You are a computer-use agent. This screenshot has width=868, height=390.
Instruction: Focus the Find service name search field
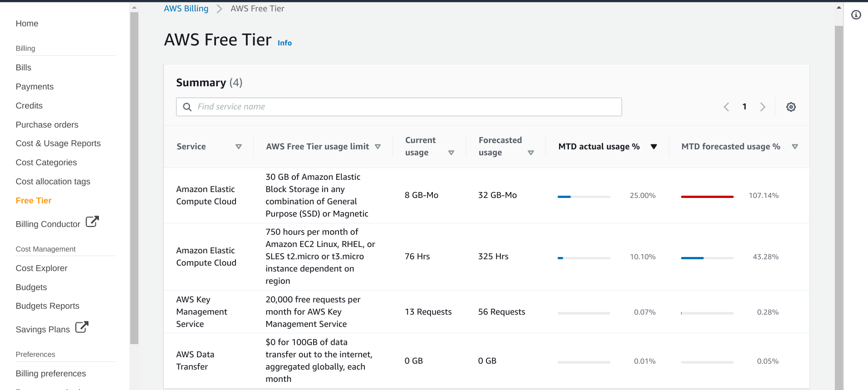pyautogui.click(x=399, y=107)
